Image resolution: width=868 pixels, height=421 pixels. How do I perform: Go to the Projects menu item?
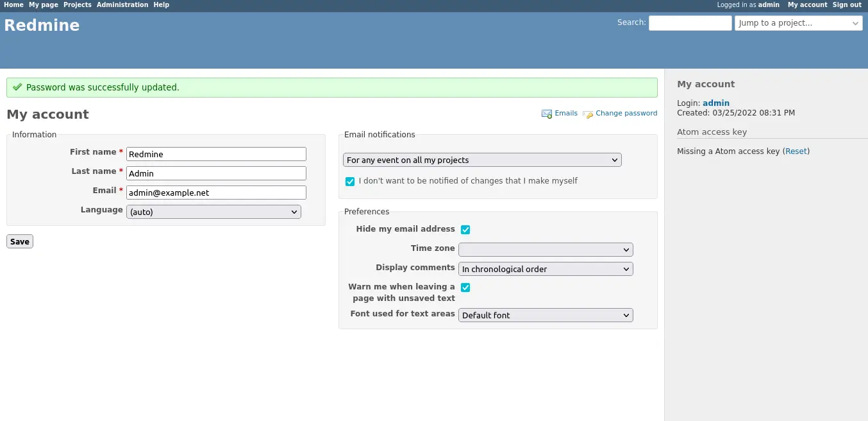click(77, 4)
